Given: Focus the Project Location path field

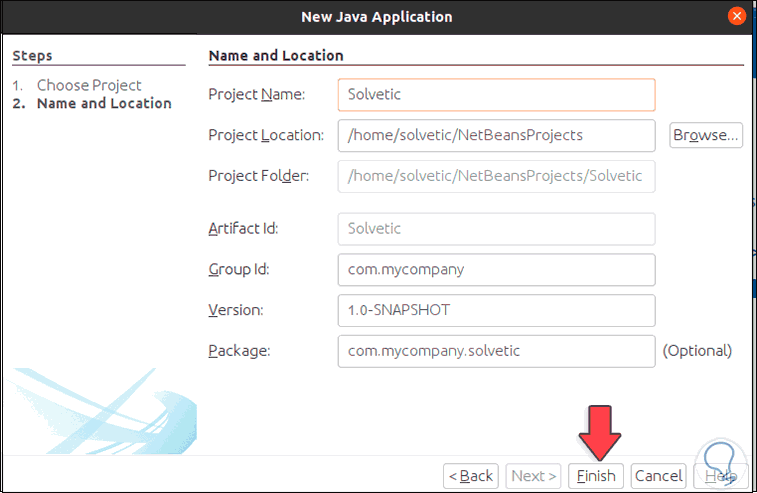Looking at the screenshot, I should click(x=496, y=134).
